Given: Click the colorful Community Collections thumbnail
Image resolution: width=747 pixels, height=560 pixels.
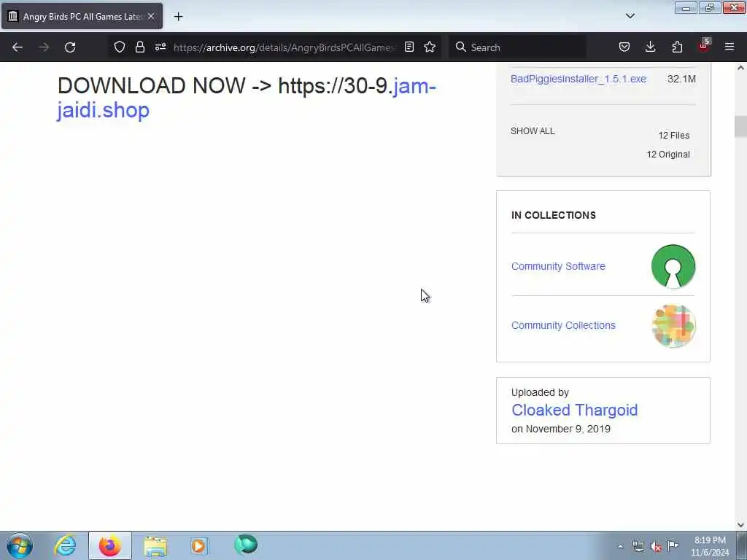Looking at the screenshot, I should pyautogui.click(x=673, y=326).
